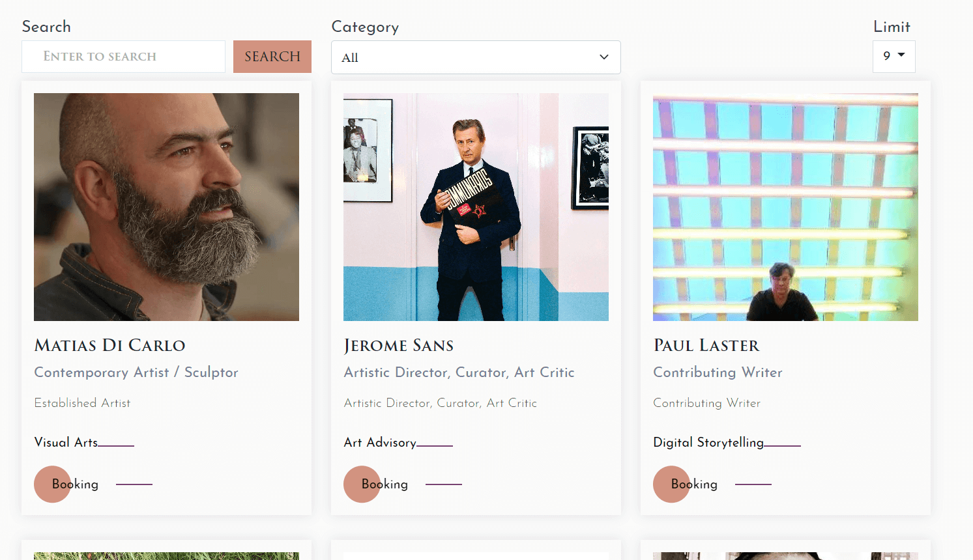Select the Art Advisory category link
The image size is (973, 560).
(x=380, y=442)
